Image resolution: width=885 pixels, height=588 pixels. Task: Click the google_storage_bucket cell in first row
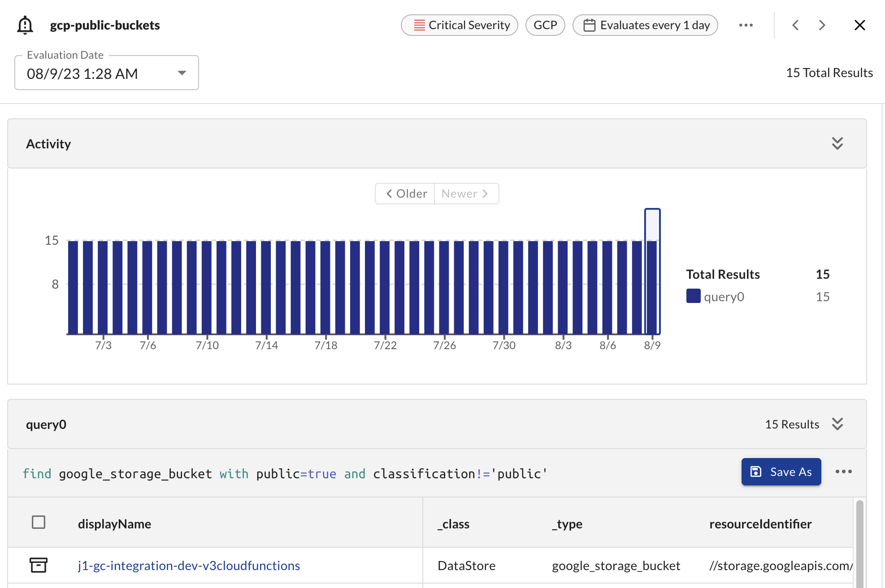pyautogui.click(x=616, y=566)
